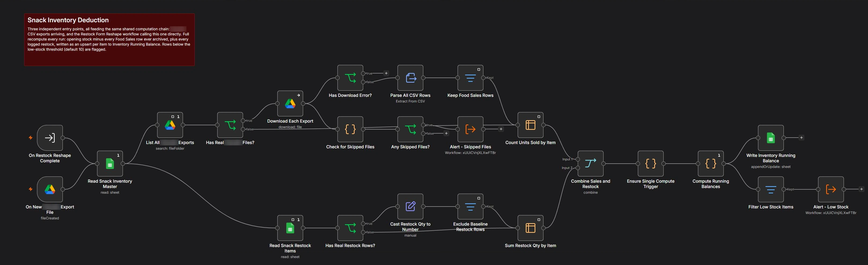868x265 pixels.
Task: Select the Keep Food Sales Rows filter node
Action: (470, 78)
